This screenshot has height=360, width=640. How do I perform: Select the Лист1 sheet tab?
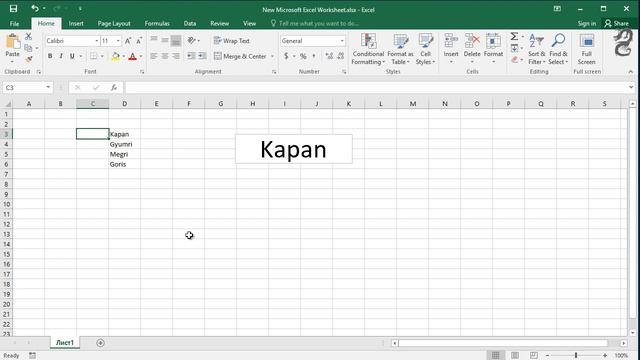pos(65,343)
